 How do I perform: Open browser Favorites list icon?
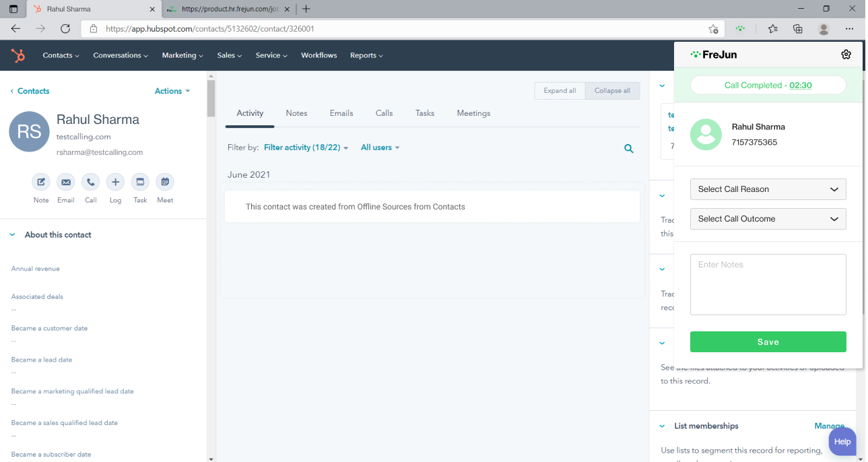click(772, 29)
